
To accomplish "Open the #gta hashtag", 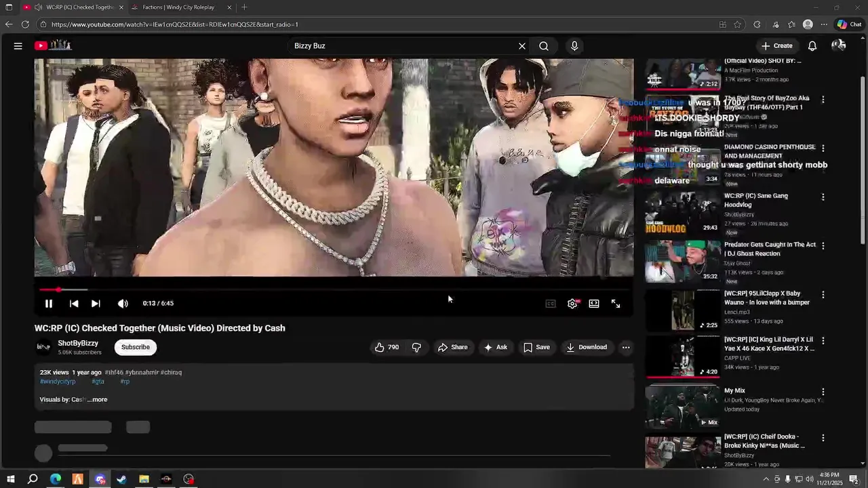I will 98,382.
